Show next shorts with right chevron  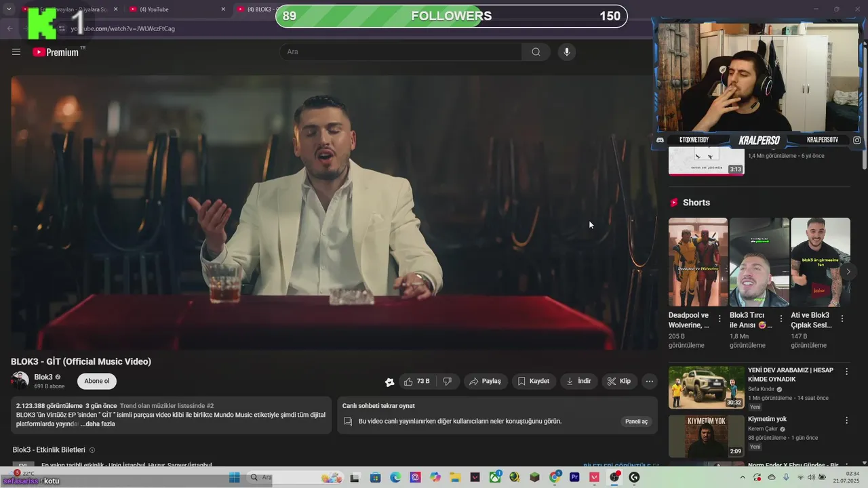848,272
